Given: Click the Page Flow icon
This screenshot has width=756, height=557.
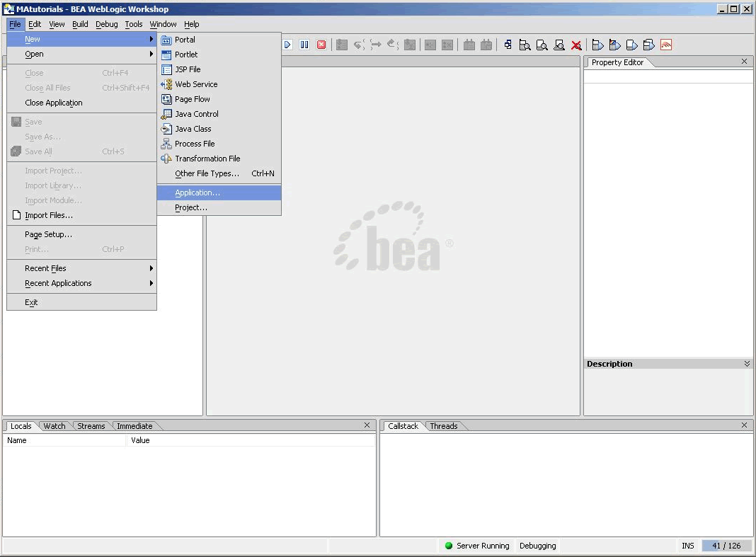Looking at the screenshot, I should 166,99.
